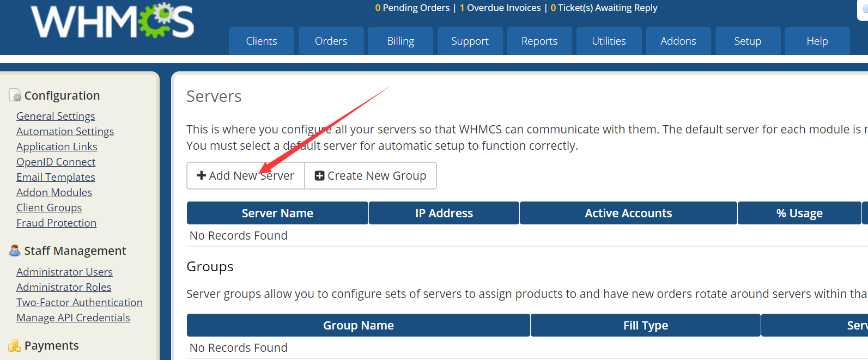Go to General Settings
This screenshot has height=360, width=868.
[x=56, y=116]
